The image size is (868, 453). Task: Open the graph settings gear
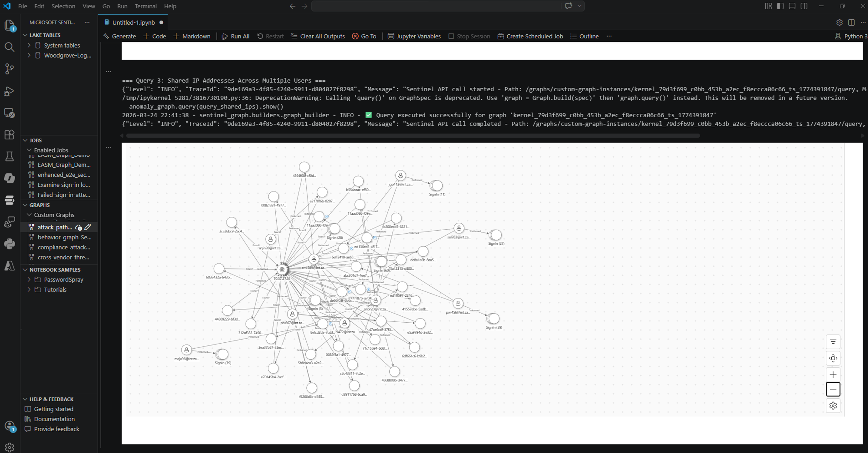point(833,406)
